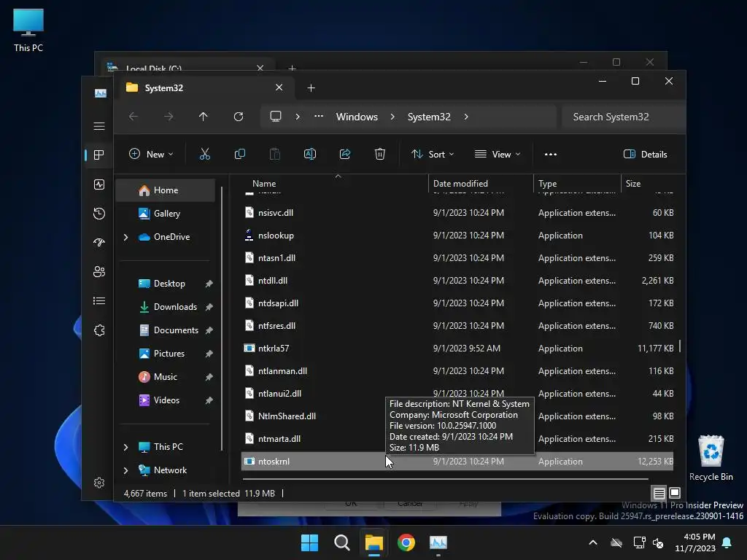The image size is (747, 560).
Task: Select the Processes page icon in sidebar
Action: pos(99,155)
